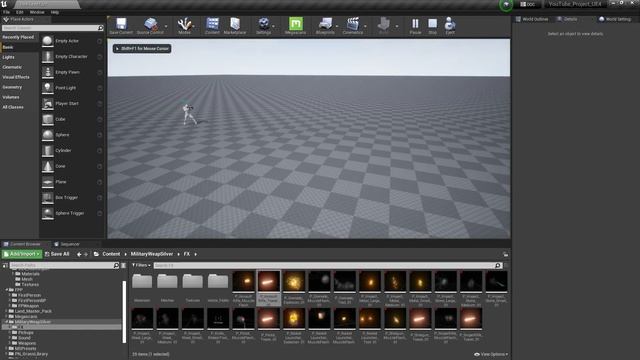Open the Settings dropdown arrow

tap(273, 27)
